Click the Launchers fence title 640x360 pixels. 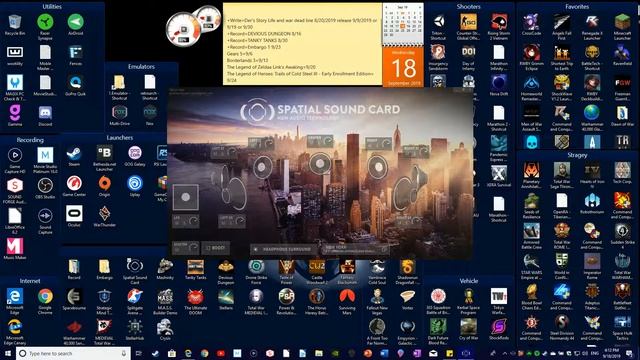[x=120, y=138]
